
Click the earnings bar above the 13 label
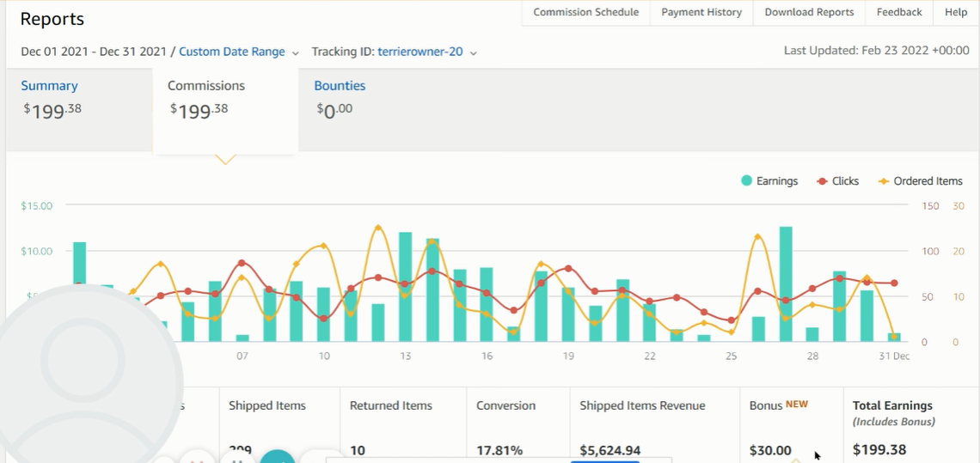406,287
